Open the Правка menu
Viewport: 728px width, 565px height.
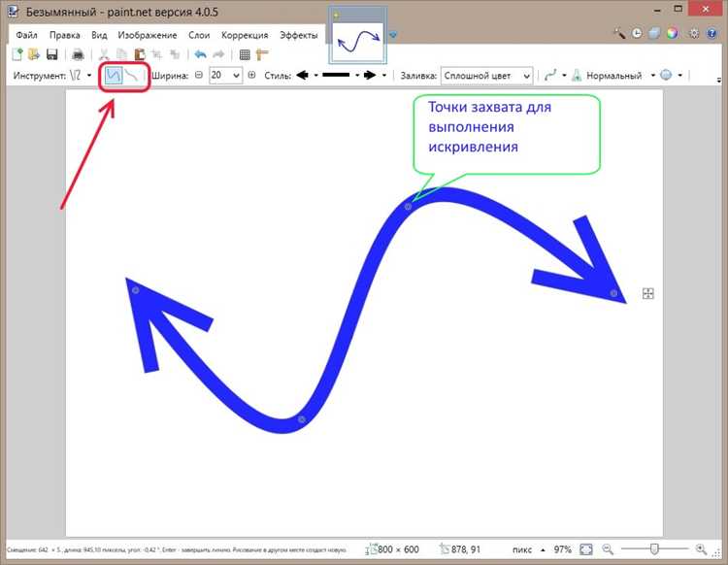[x=64, y=35]
